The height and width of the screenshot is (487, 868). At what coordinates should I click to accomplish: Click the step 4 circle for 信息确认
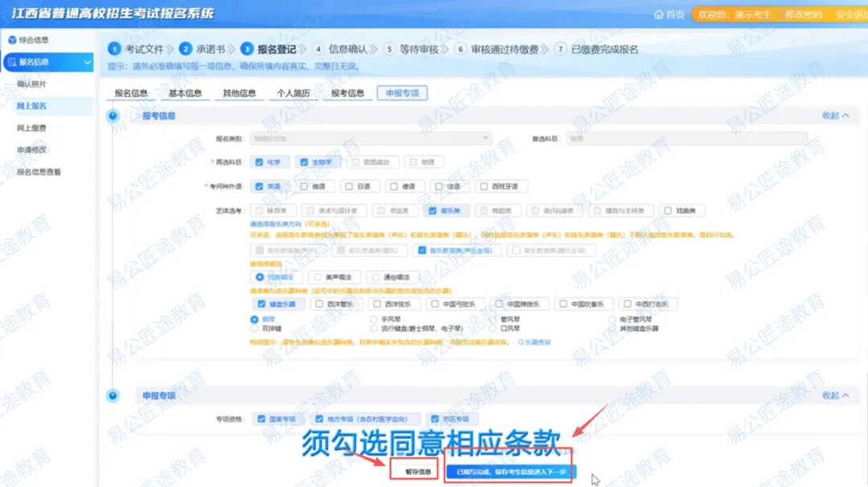click(318, 49)
